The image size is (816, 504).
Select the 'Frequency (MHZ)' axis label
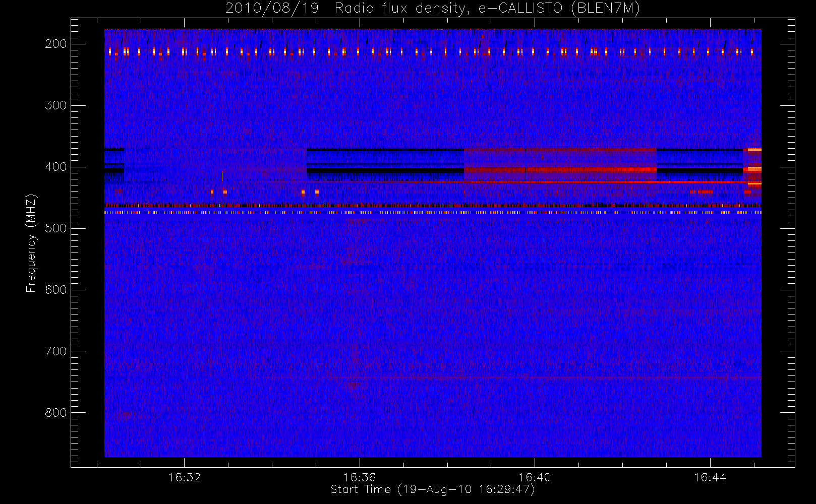(x=31, y=243)
